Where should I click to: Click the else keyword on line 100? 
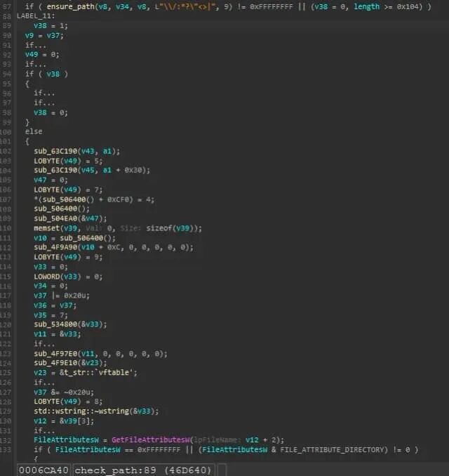pyautogui.click(x=34, y=131)
